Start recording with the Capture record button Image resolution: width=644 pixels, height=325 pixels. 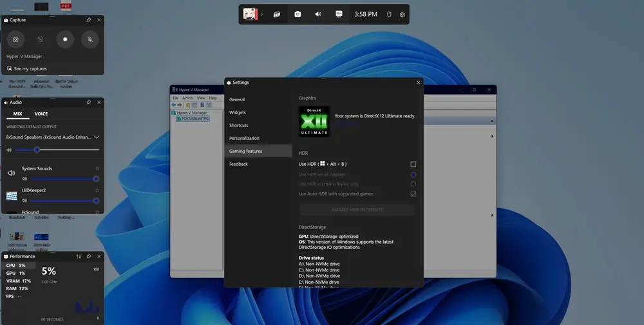point(65,39)
